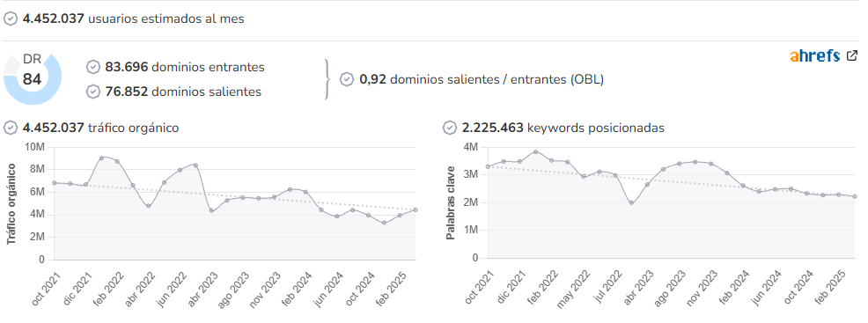Click check icon beside dominios entrantes

pyautogui.click(x=93, y=67)
